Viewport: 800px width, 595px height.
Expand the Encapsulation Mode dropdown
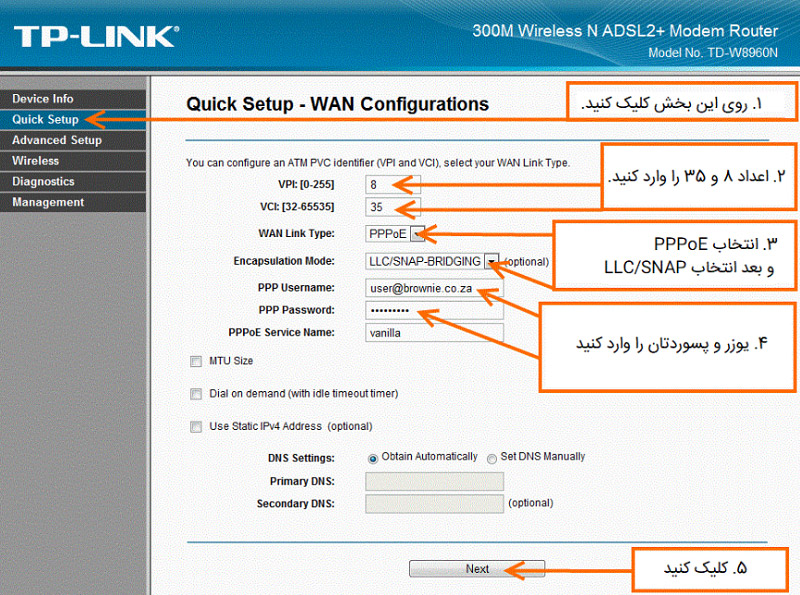(432, 261)
